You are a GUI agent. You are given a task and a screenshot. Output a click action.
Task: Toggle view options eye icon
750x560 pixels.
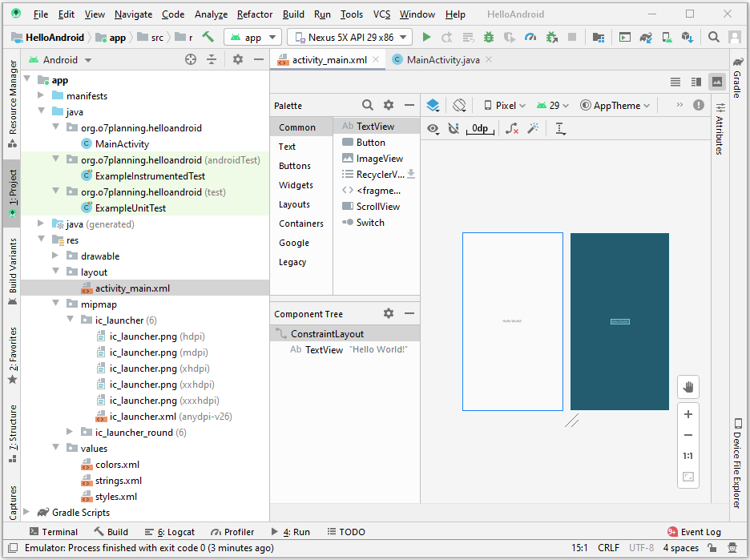[433, 129]
